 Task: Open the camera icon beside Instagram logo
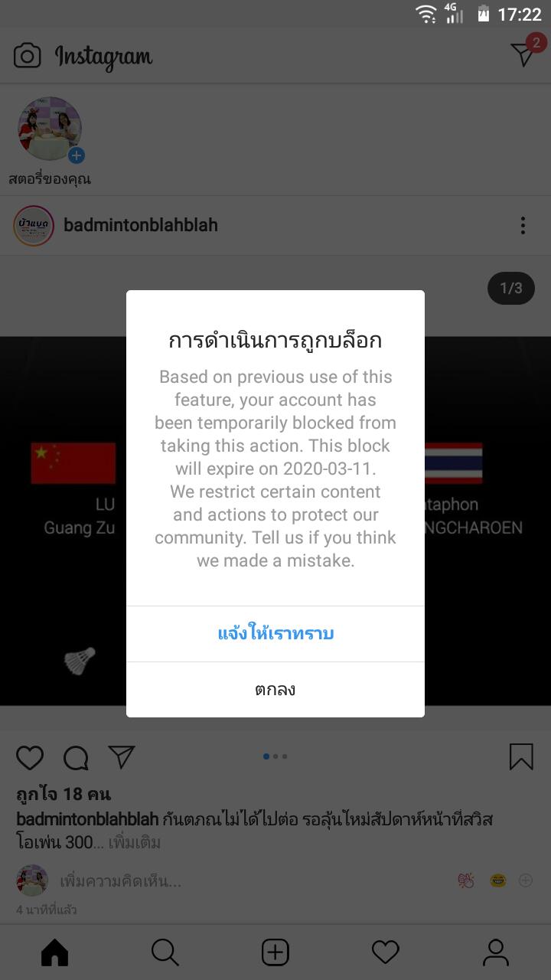(27, 56)
